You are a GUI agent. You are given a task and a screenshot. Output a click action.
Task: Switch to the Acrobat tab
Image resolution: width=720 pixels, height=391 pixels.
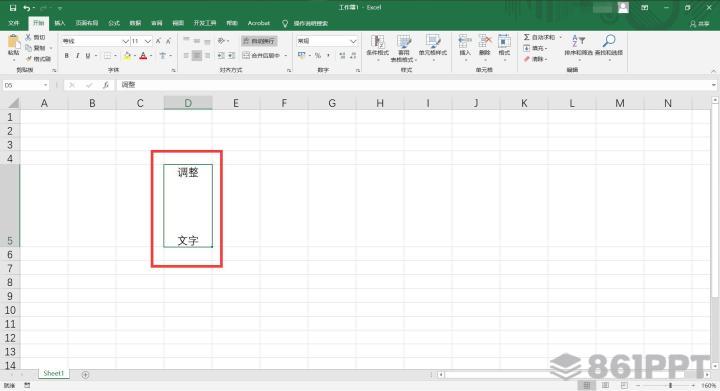tap(259, 23)
